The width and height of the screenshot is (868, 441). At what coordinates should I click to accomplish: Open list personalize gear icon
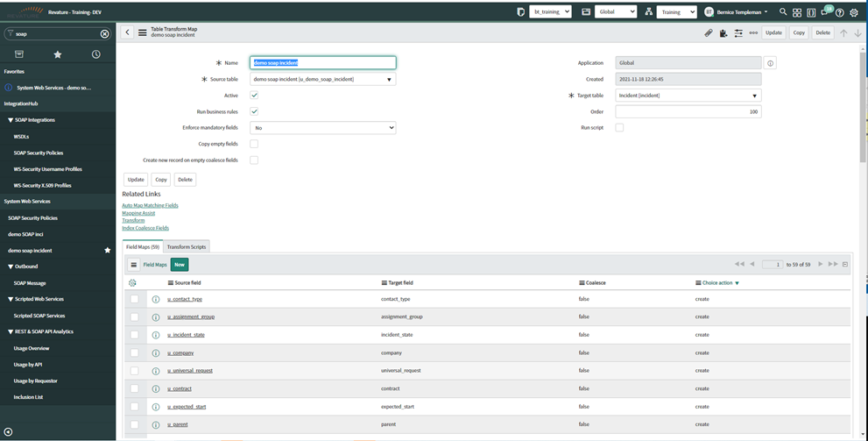pyautogui.click(x=132, y=282)
